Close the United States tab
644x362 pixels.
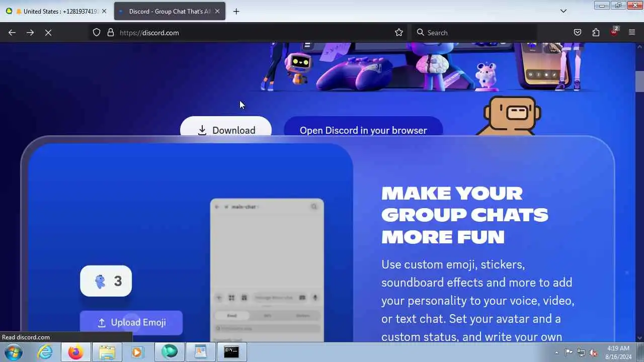pos(104,11)
